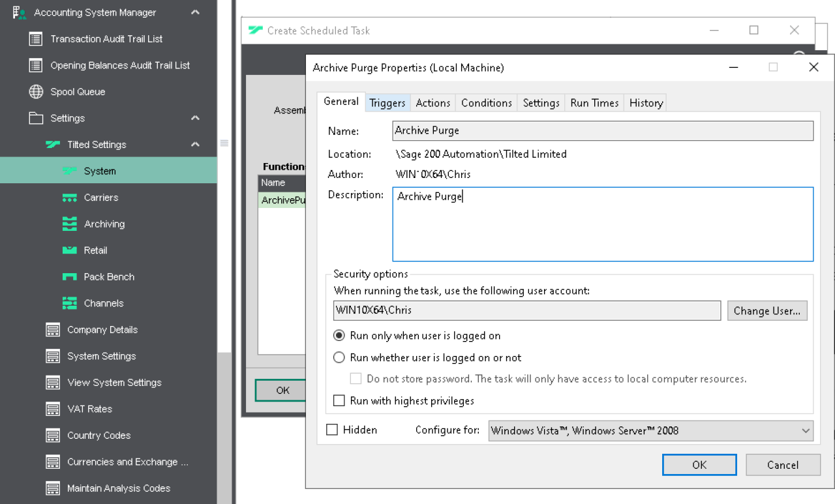The image size is (835, 504).
Task: Open Transaction Audit Trail List
Action: (x=107, y=39)
